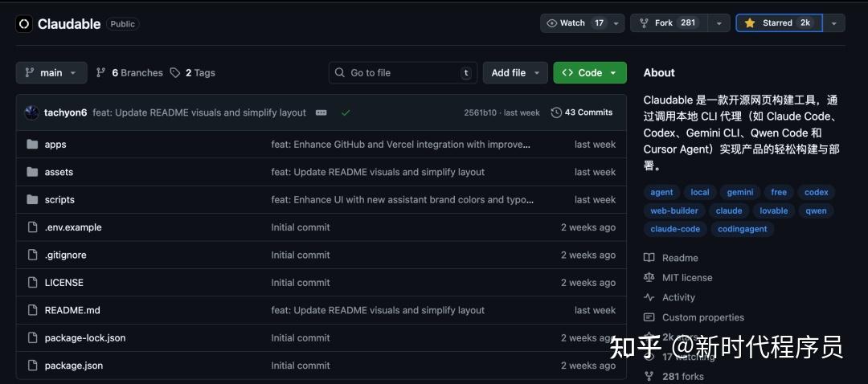
Task: Open the 43 Commits history link
Action: (x=582, y=112)
